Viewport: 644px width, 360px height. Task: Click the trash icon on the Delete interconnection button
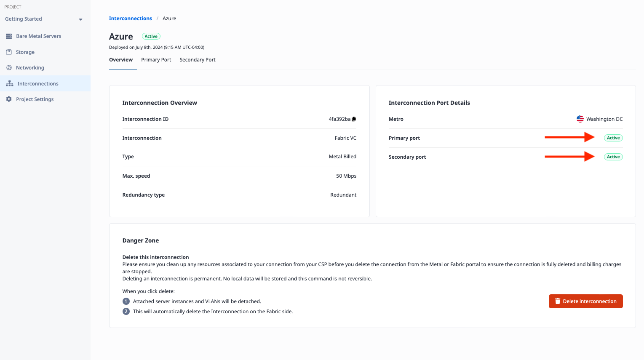point(558,301)
